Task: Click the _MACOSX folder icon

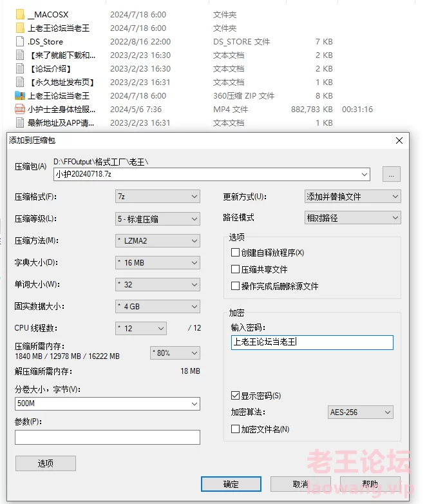Action: [x=20, y=14]
